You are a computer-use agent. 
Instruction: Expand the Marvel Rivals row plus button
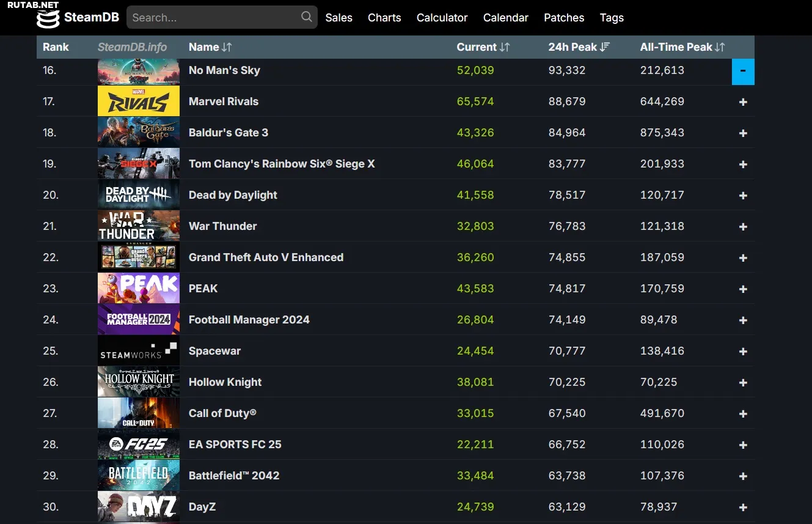[x=743, y=102]
